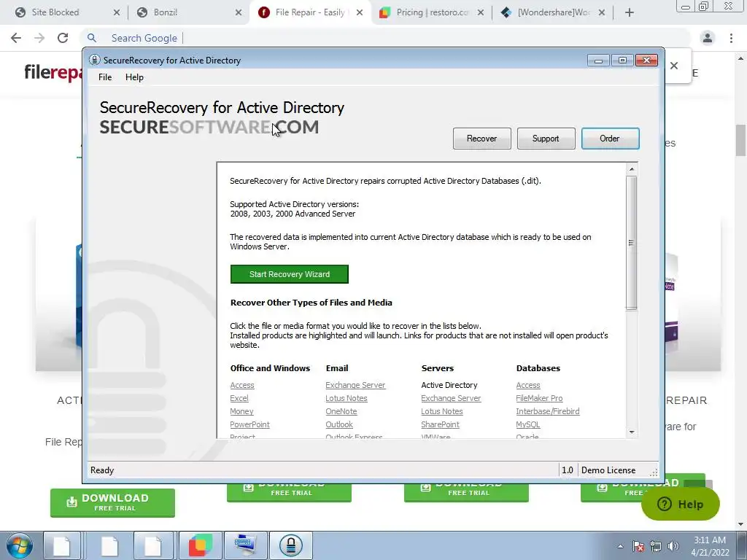The width and height of the screenshot is (747, 560).
Task: Open the PowerPoint recovery link
Action: [x=249, y=424]
